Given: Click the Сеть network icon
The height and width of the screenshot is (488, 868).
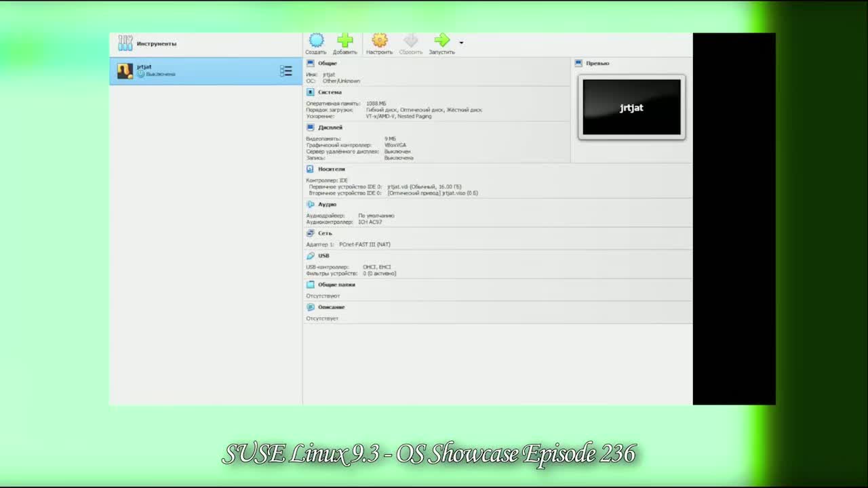Looking at the screenshot, I should [310, 233].
